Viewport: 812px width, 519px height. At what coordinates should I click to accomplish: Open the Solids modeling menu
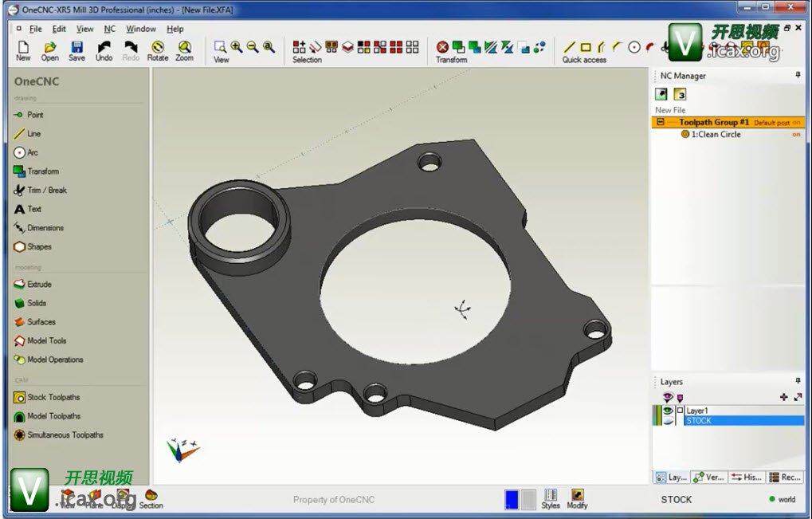pos(30,303)
